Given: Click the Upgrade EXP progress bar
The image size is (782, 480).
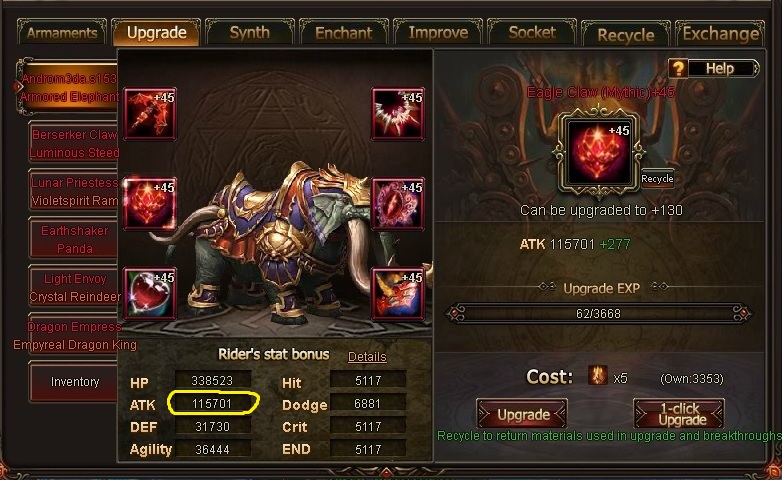Looking at the screenshot, I should point(598,314).
